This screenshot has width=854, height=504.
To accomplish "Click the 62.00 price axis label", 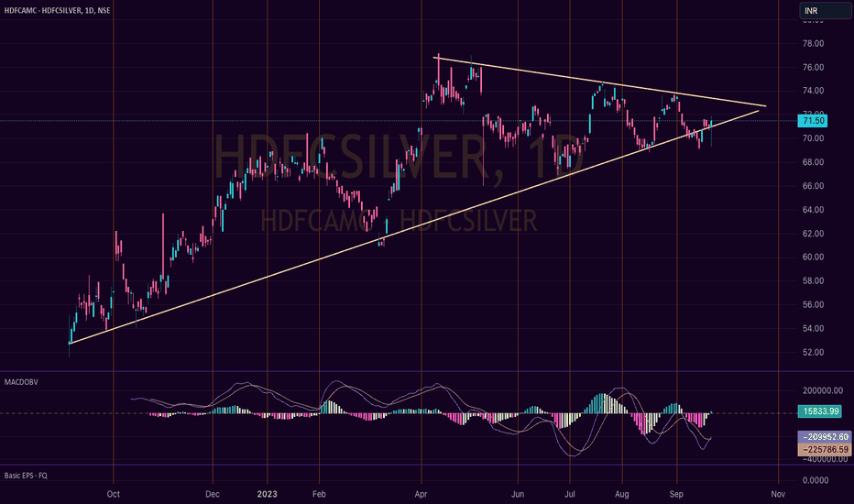I will [x=813, y=234].
